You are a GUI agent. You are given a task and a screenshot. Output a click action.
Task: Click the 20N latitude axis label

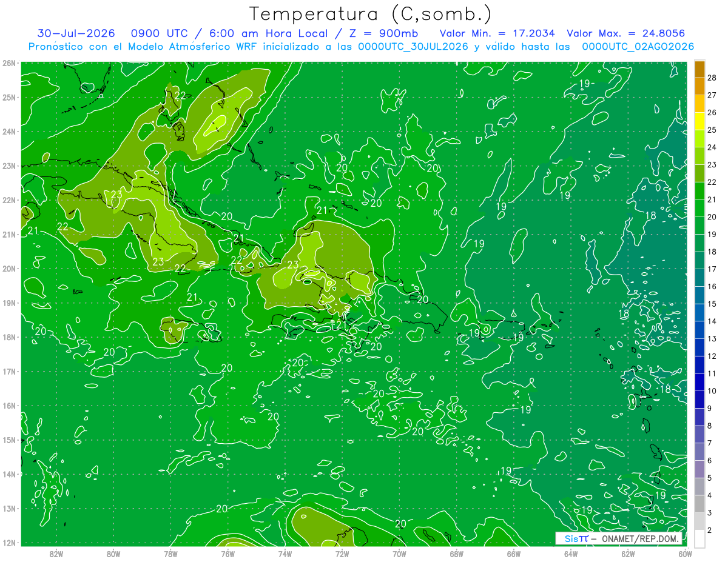[x=8, y=269]
